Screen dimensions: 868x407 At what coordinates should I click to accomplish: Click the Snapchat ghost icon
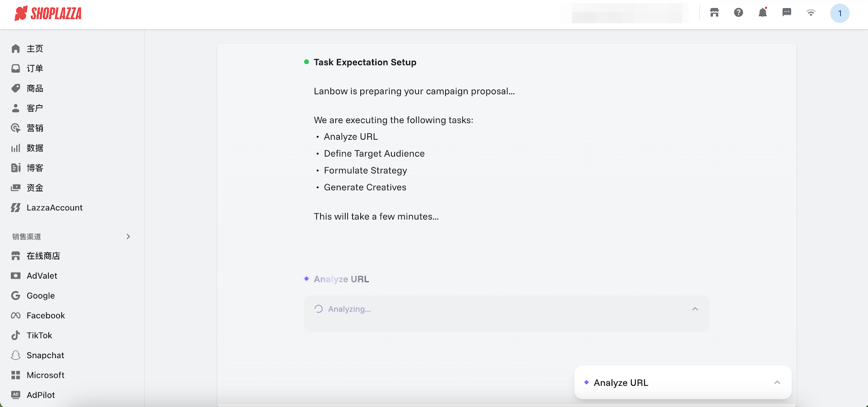click(x=16, y=356)
